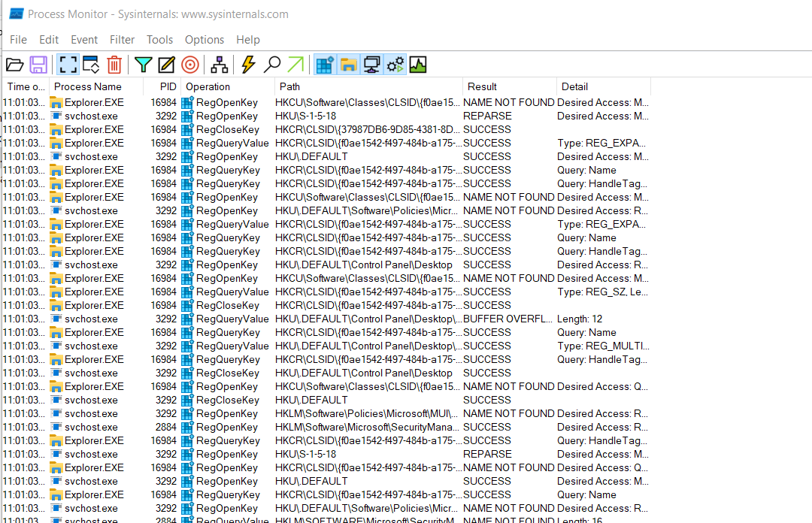Screen dimensions: 812x523
Task: Toggle Show Network Activity filter
Action: [371, 65]
